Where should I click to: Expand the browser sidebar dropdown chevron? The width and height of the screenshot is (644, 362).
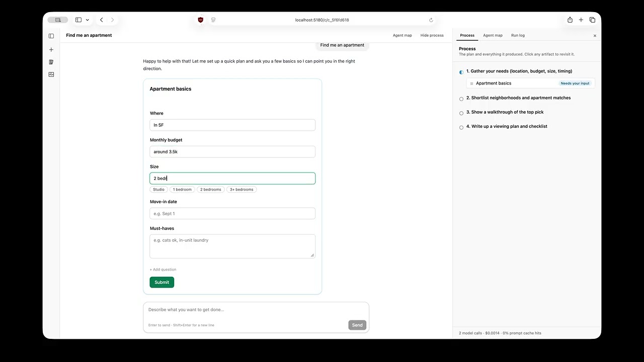tap(88, 20)
